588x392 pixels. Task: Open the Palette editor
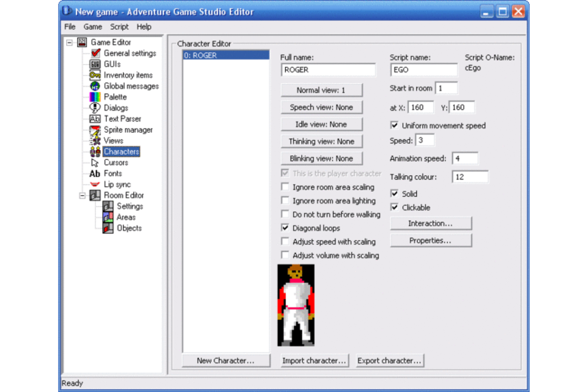pos(115,97)
